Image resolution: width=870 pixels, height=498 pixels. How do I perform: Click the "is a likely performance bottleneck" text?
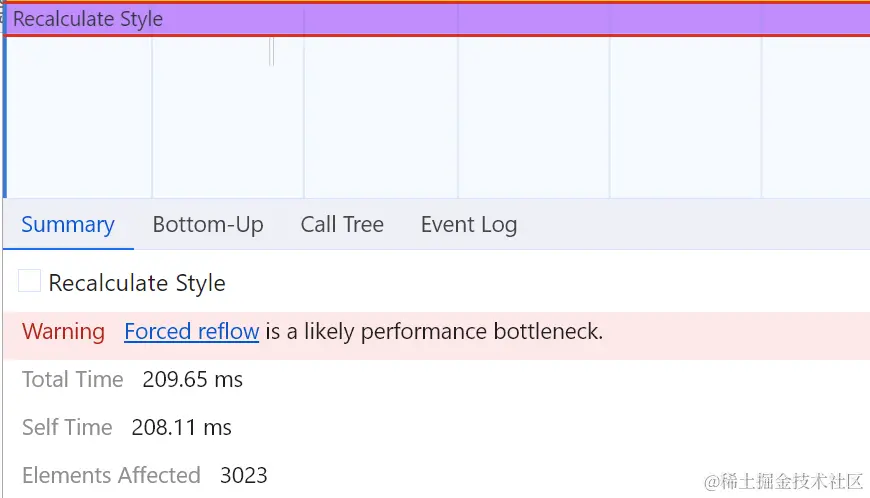coord(434,332)
